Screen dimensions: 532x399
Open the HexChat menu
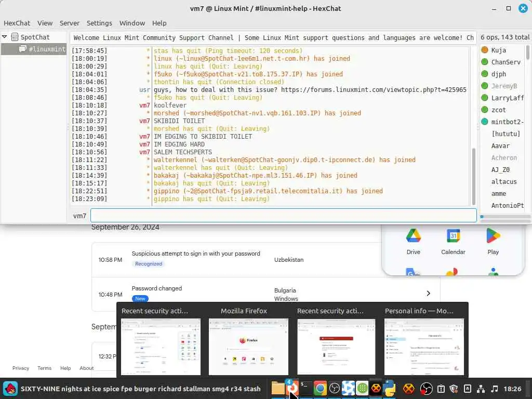[17, 23]
